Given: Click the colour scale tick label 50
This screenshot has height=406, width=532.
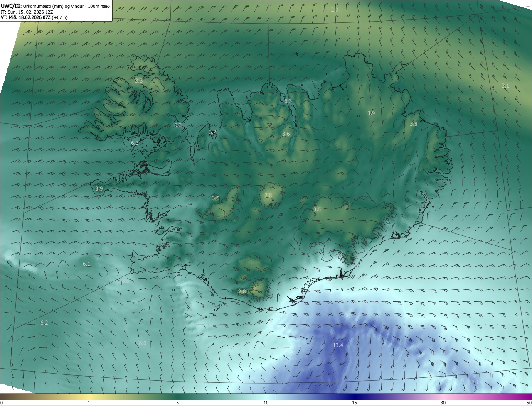Looking at the screenshot, I should point(529,403).
